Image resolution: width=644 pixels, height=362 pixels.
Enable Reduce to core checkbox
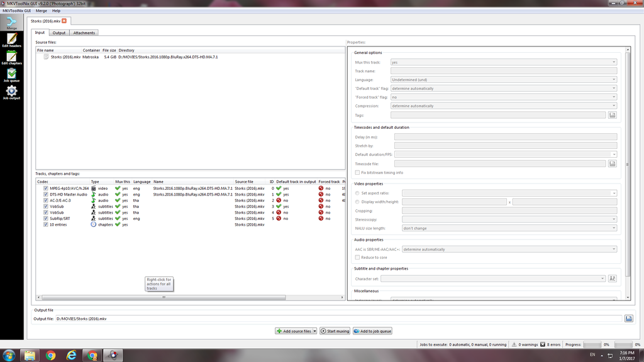point(357,257)
